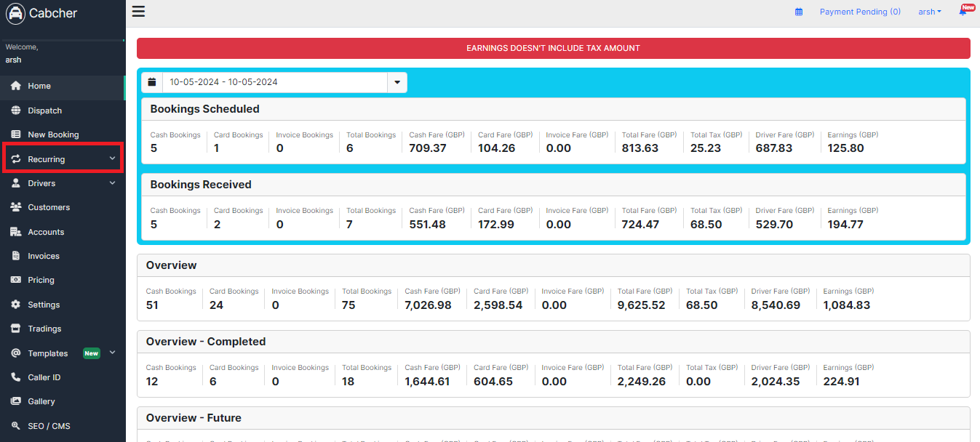This screenshot has height=442, width=980.
Task: Click the Pricing money icon
Action: pyautogui.click(x=15, y=280)
